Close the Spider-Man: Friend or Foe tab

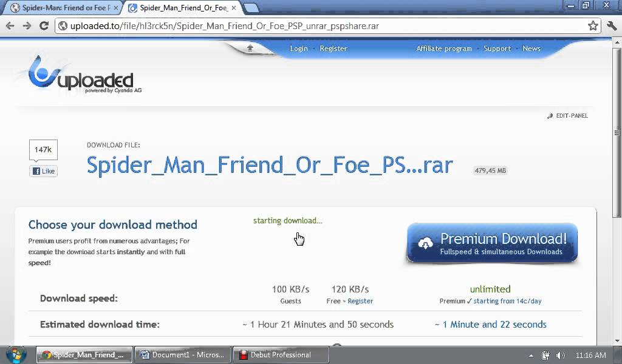tap(116, 8)
